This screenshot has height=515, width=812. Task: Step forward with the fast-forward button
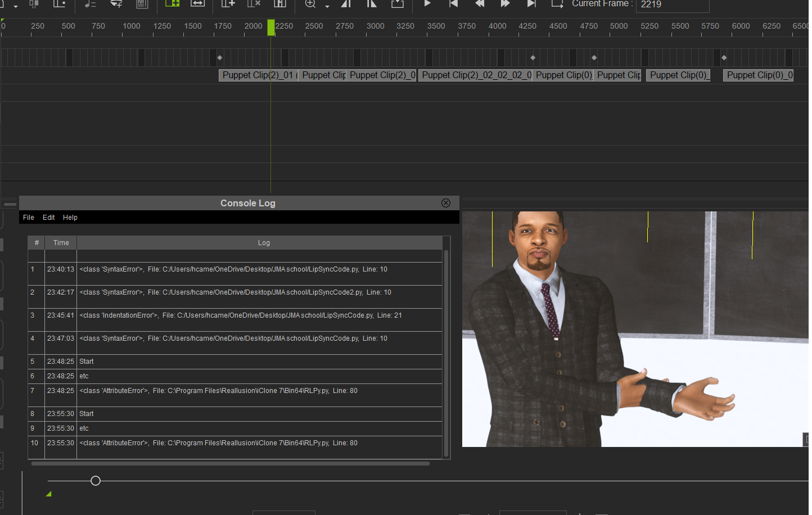[505, 3]
